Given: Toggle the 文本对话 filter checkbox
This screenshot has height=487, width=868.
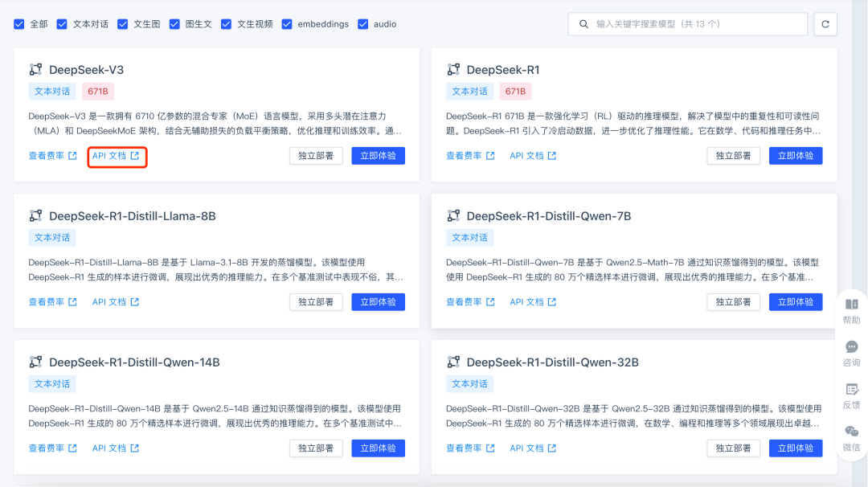Looking at the screenshot, I should (62, 24).
